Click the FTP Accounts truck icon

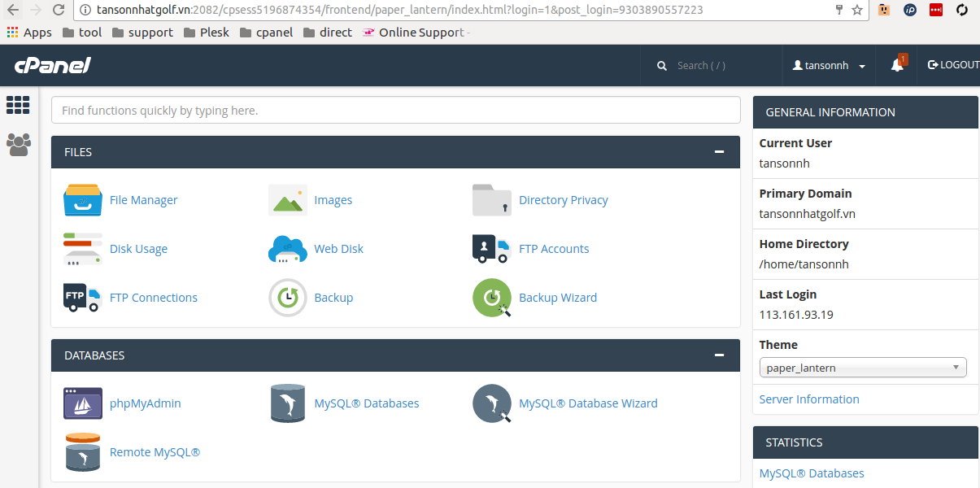pyautogui.click(x=491, y=249)
